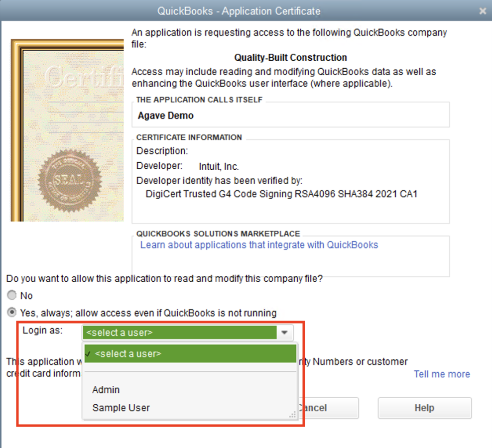Close the Application Certificate dialog
The width and height of the screenshot is (492, 448).
pyautogui.click(x=483, y=11)
